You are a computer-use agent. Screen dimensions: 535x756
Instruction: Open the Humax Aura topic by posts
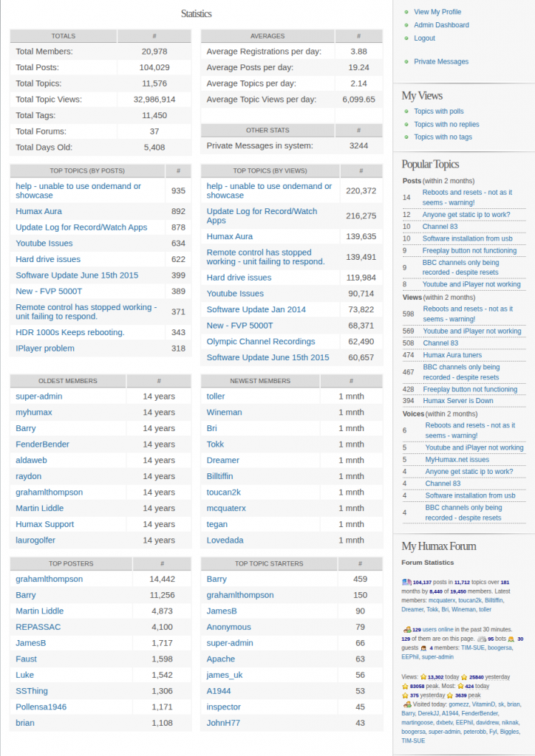click(38, 211)
